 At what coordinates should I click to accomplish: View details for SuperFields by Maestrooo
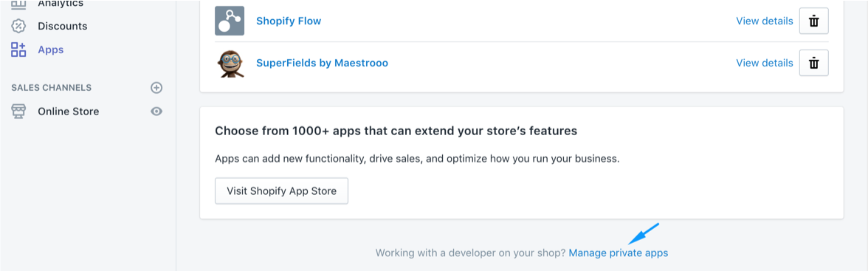coord(765,64)
